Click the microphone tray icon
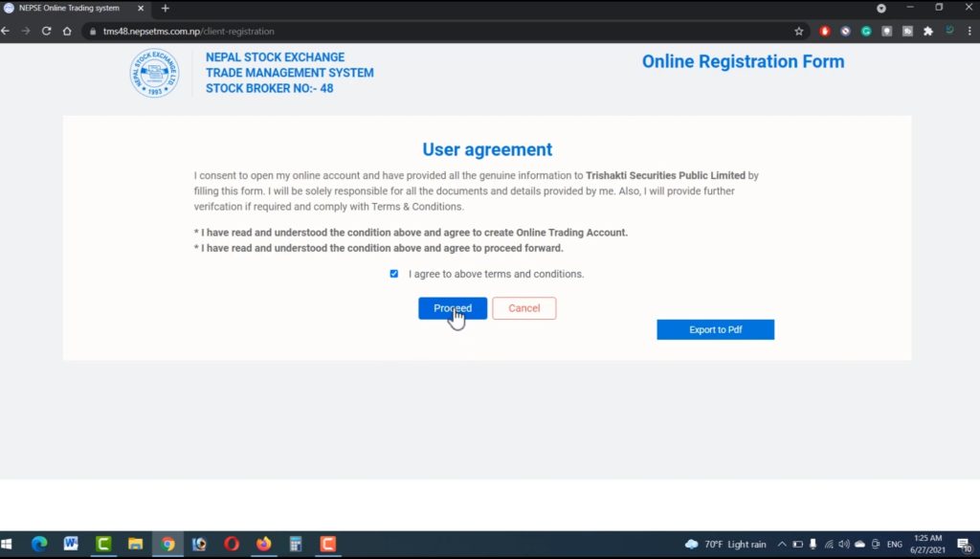980x559 pixels. pos(813,544)
